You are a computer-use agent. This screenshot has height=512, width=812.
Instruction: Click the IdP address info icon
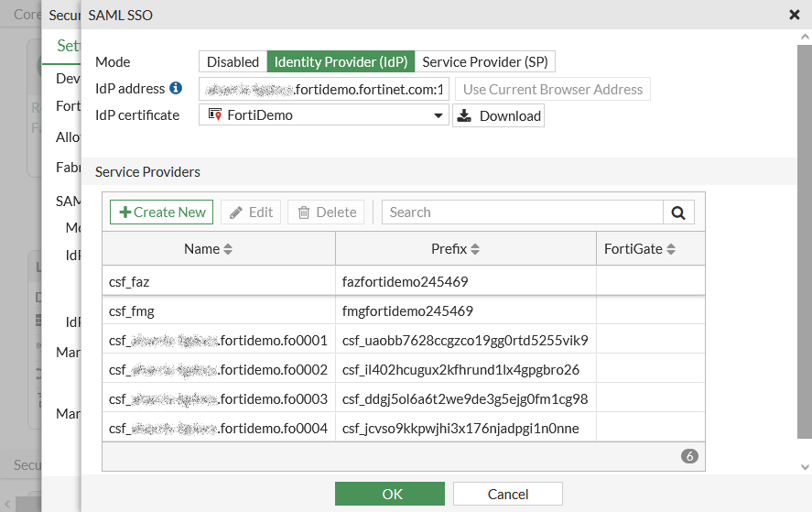point(176,89)
